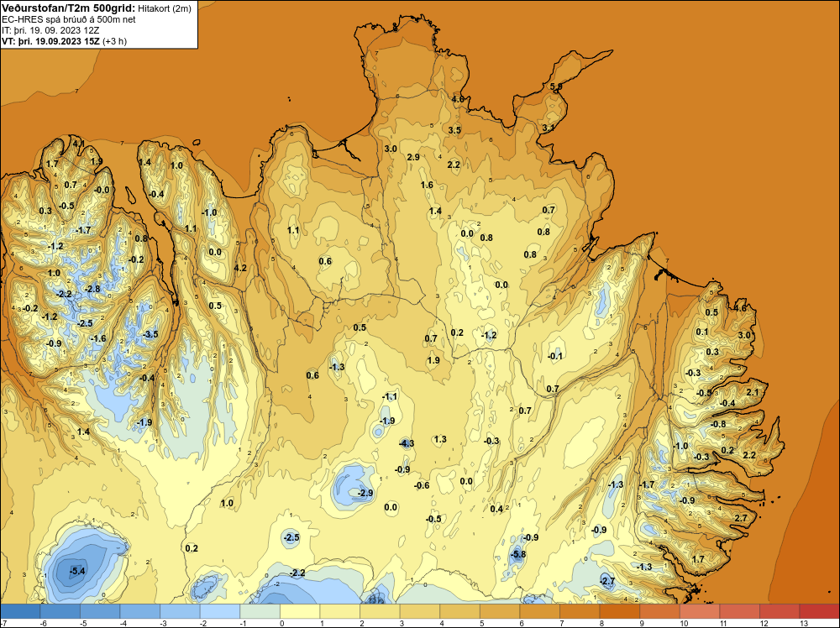Screen dimensions: 840x628
Task: Pick the color swatch between 6 and 7
Action: 539,611
